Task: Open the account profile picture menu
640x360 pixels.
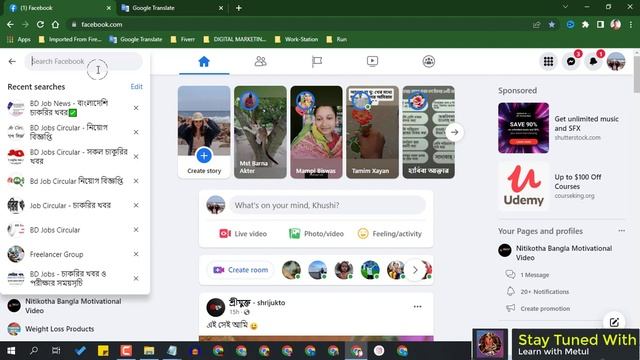Action: 616,62
